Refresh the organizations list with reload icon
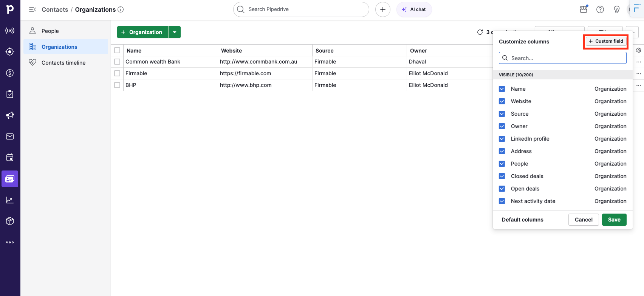 tap(480, 32)
